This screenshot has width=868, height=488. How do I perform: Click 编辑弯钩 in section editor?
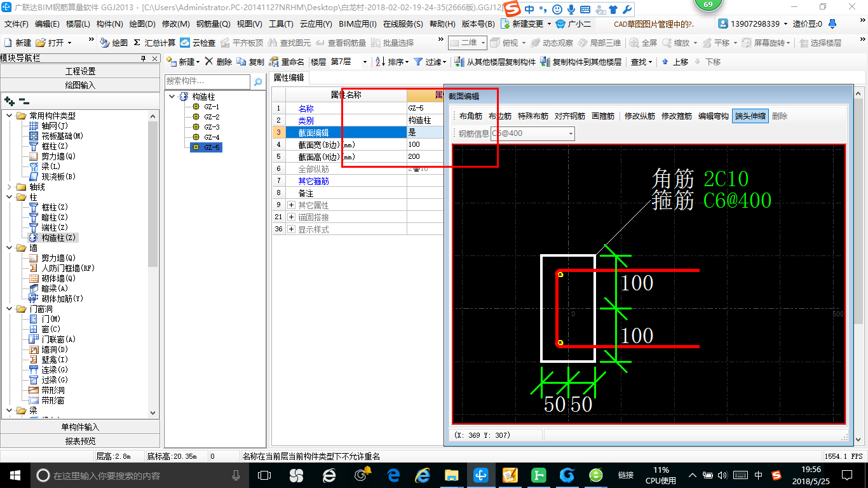(713, 116)
